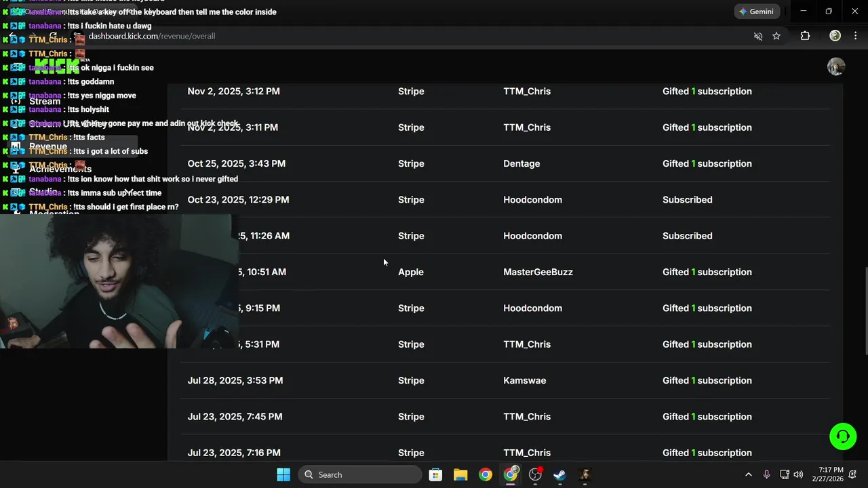Click the Kick account avatar
The width and height of the screenshot is (868, 488).
(835, 66)
